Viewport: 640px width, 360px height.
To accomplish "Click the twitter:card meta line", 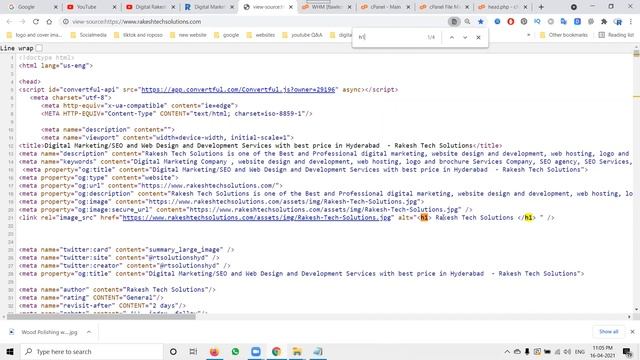I will coord(127,250).
